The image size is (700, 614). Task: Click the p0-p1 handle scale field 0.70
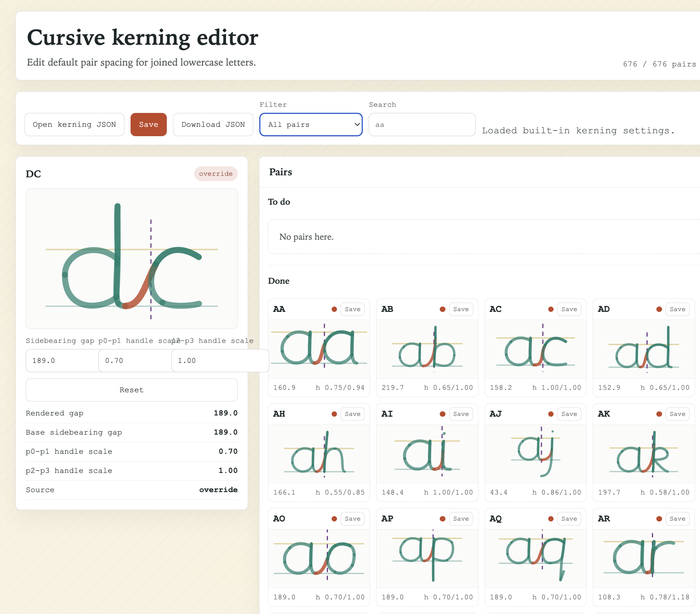tap(135, 361)
